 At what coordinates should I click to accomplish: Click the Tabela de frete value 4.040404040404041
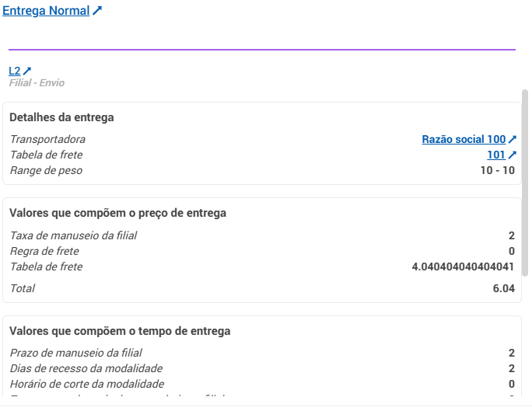(x=463, y=267)
